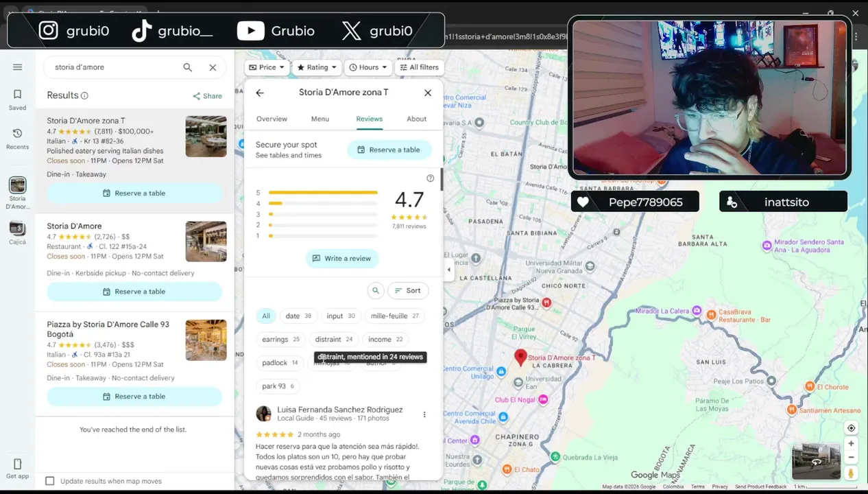Open All filters
This screenshot has width=868, height=494.
(x=419, y=67)
